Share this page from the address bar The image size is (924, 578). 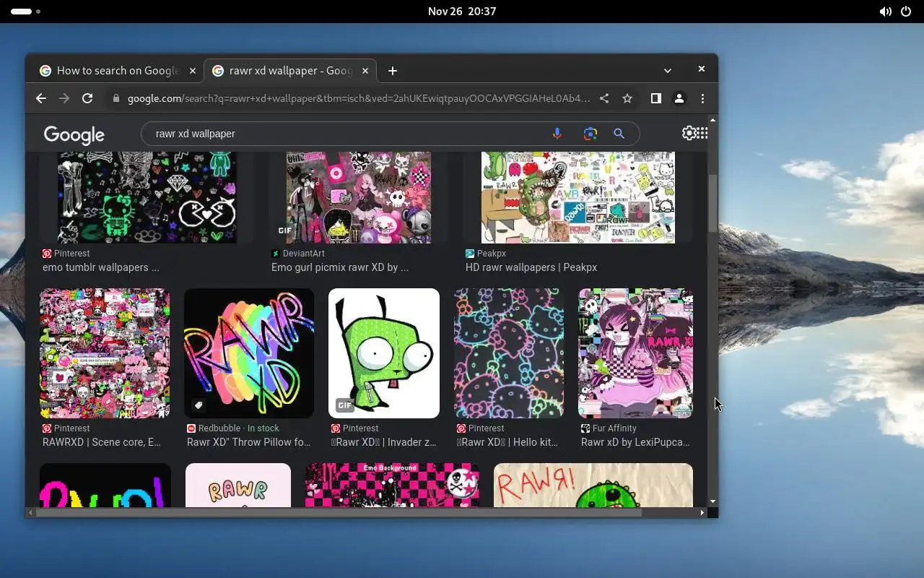604,98
